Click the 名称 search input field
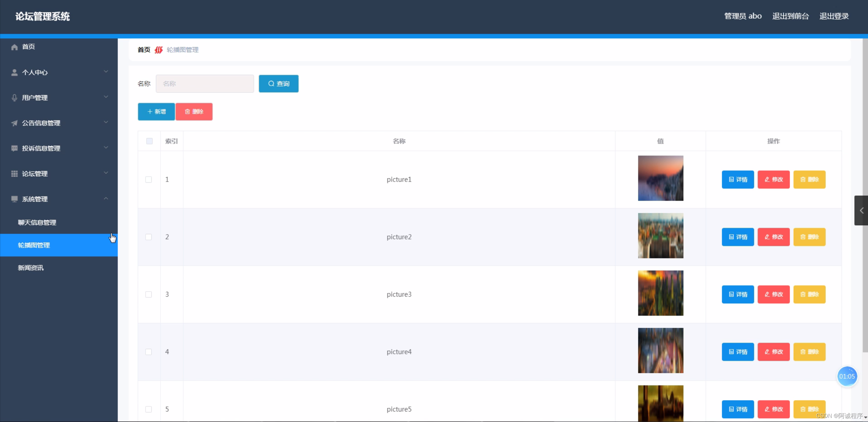This screenshot has width=868, height=422. click(x=205, y=84)
